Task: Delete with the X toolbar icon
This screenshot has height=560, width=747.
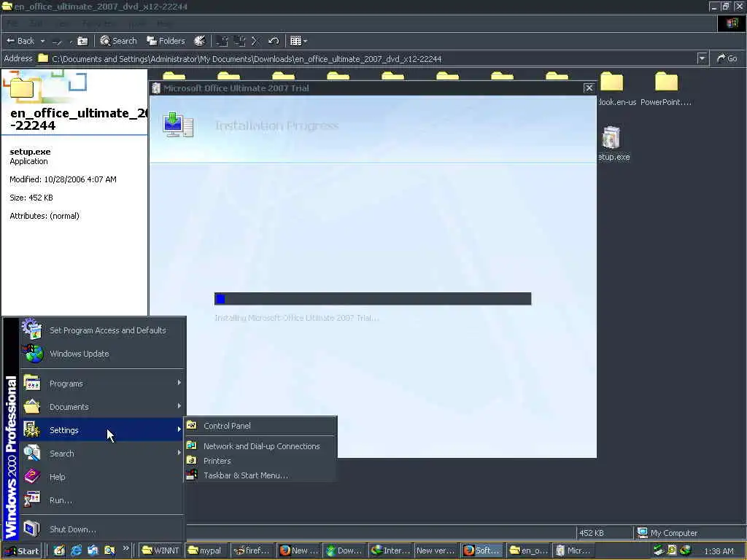Action: [x=255, y=41]
